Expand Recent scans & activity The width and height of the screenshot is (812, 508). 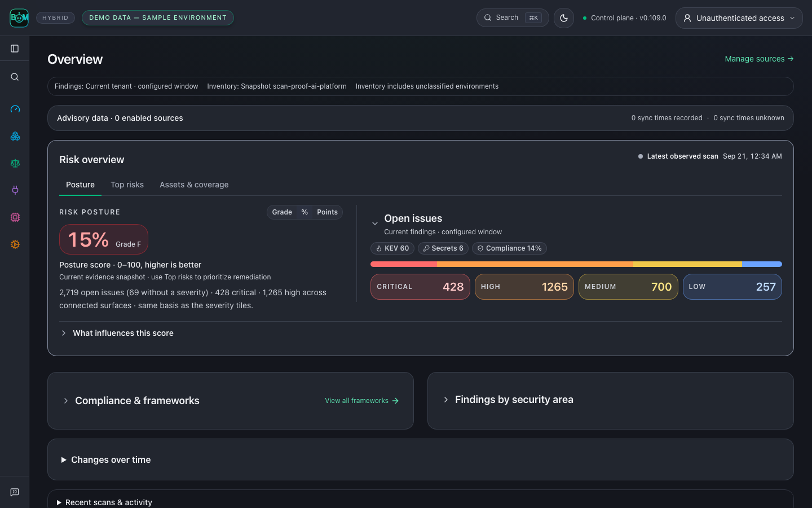click(104, 502)
